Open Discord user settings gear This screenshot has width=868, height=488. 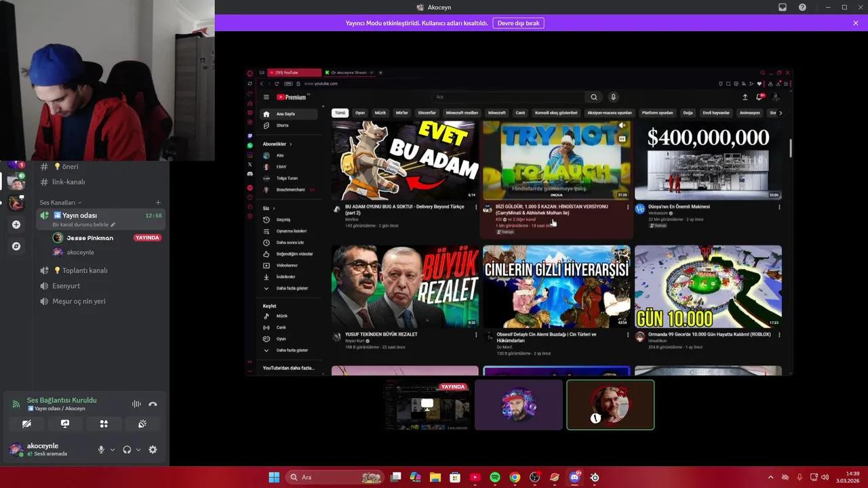pyautogui.click(x=153, y=449)
